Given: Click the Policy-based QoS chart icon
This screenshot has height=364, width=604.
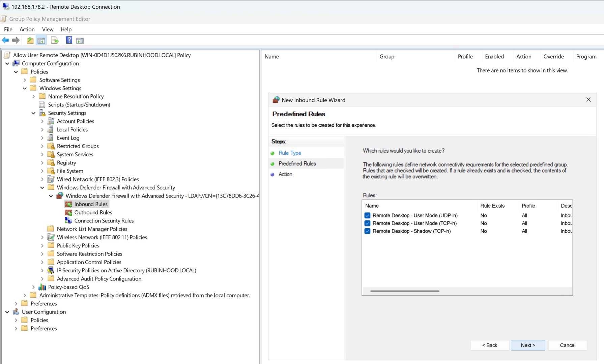Looking at the screenshot, I should coord(42,287).
